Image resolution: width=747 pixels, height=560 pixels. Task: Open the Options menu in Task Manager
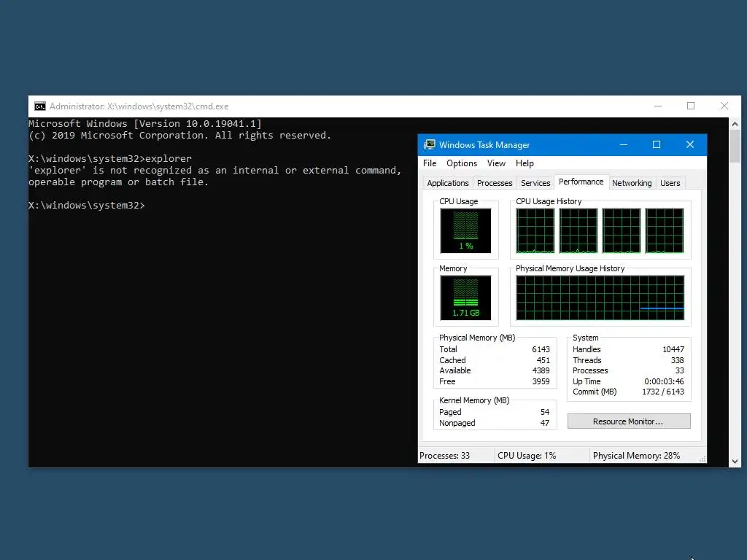462,163
